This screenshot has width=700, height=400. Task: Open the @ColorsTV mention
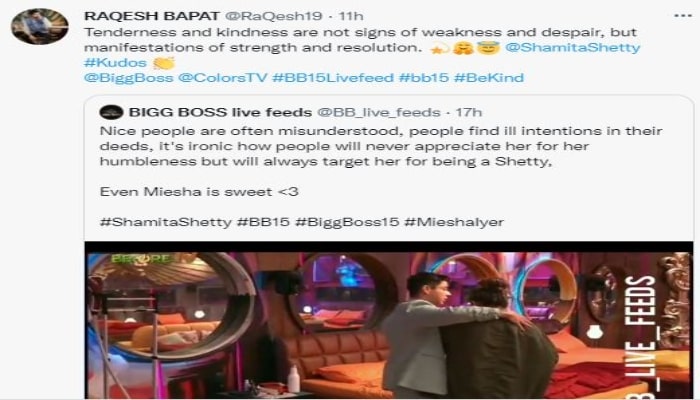coord(222,78)
